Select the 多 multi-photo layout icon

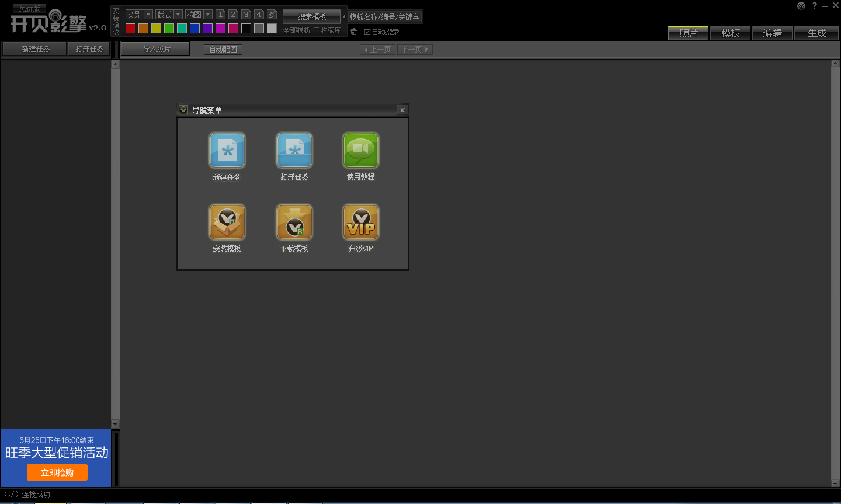(272, 15)
